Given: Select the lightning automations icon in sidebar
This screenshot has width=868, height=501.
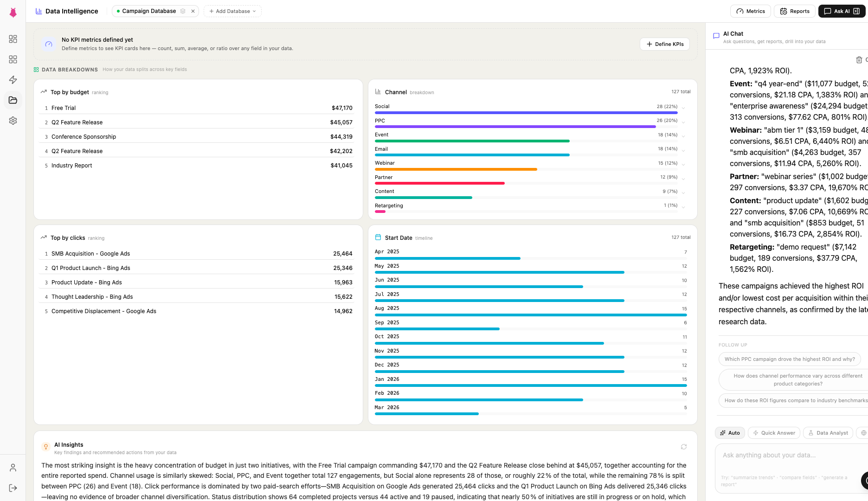Looking at the screenshot, I should (x=13, y=80).
